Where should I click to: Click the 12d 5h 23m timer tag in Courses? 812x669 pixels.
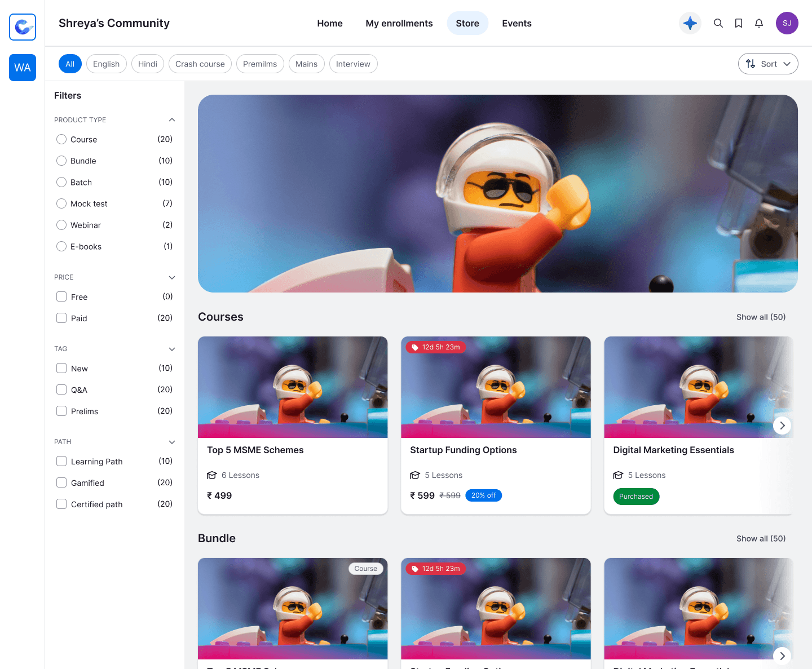pyautogui.click(x=436, y=347)
